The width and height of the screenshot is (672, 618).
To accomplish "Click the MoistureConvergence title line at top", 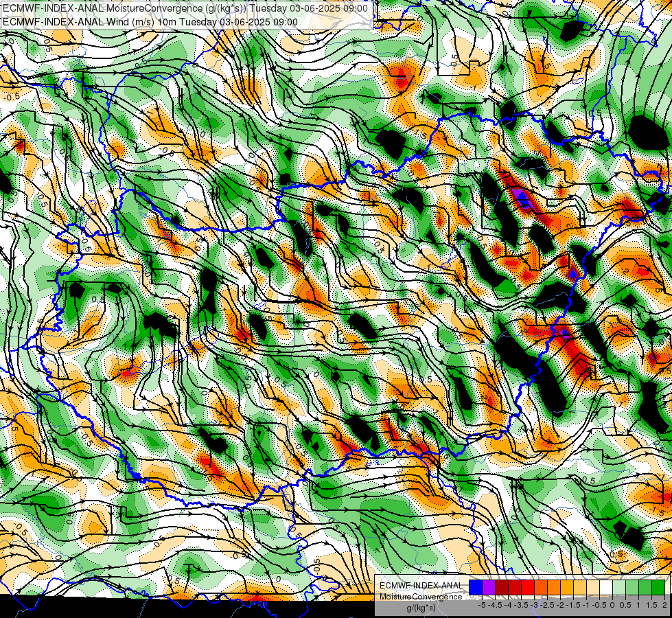I will pos(185,8).
